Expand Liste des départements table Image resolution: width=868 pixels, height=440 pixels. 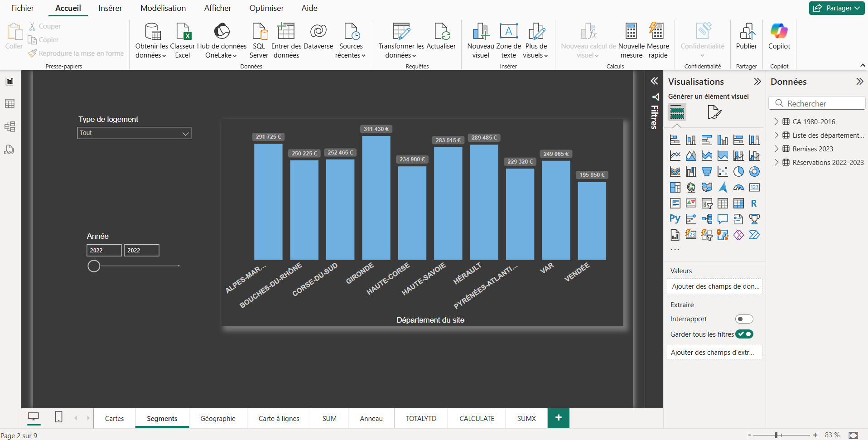point(776,135)
